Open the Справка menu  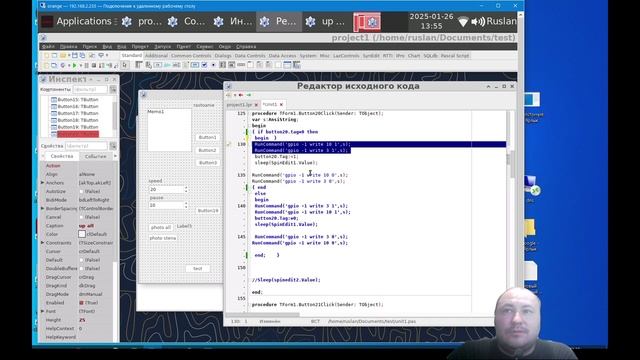pyautogui.click(x=246, y=47)
